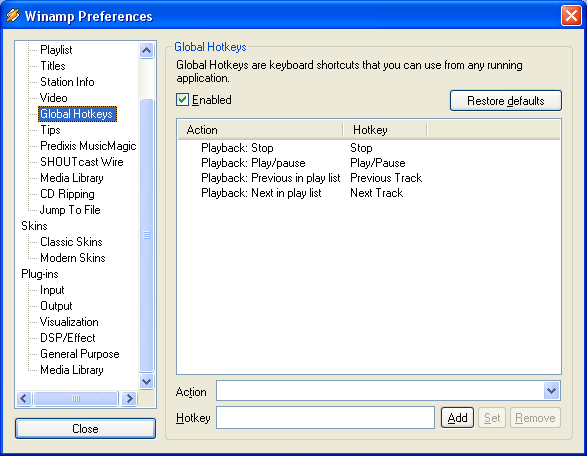Click the tree's scroll left arrow
Image resolution: width=587 pixels, height=456 pixels.
point(24,398)
